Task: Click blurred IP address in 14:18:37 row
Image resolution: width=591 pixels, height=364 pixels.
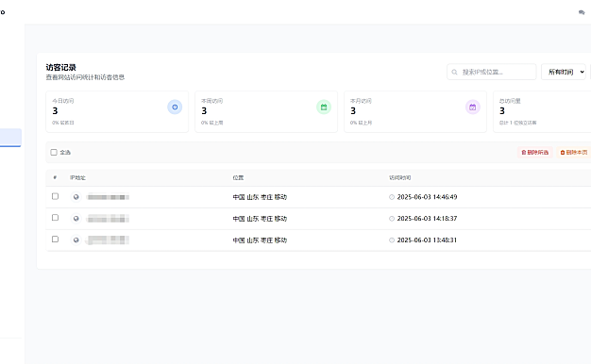Action: (108, 219)
